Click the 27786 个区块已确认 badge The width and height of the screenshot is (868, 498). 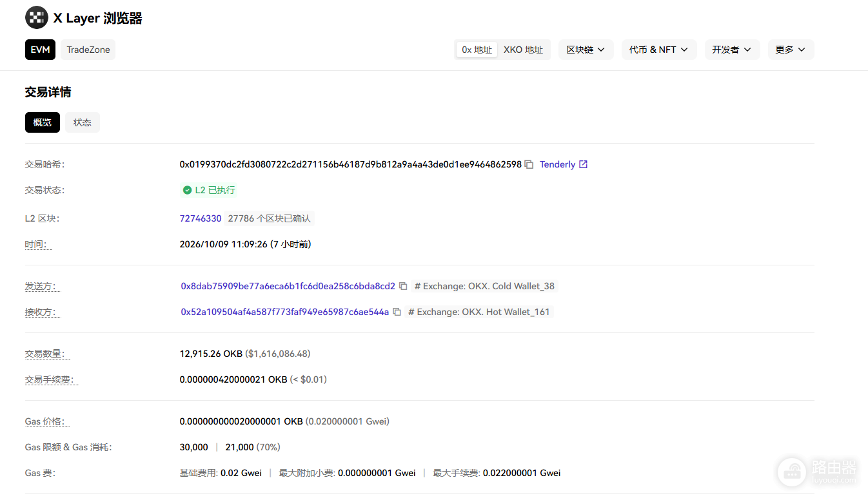270,218
